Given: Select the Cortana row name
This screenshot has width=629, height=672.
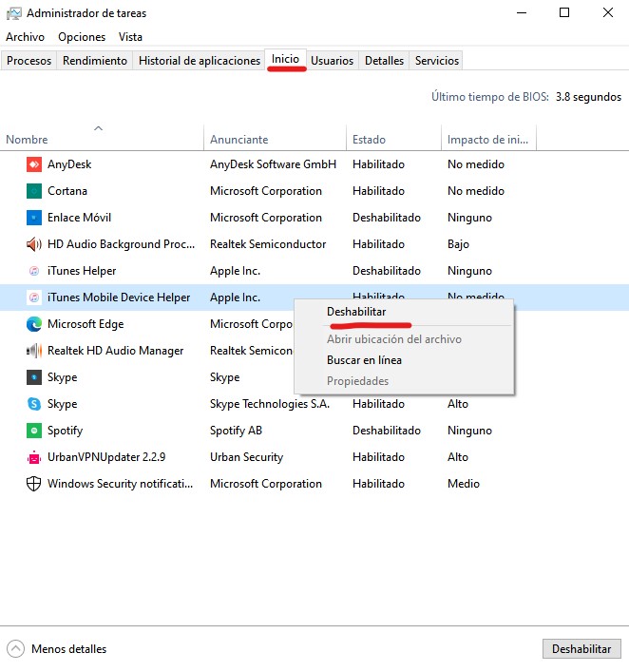Looking at the screenshot, I should 67,191.
